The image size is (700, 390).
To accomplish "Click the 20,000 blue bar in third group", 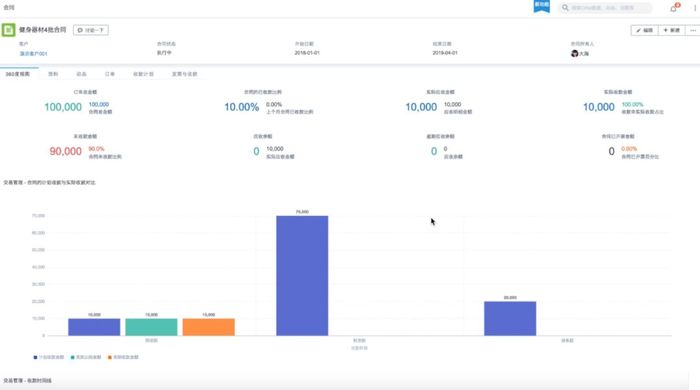I will tap(510, 319).
